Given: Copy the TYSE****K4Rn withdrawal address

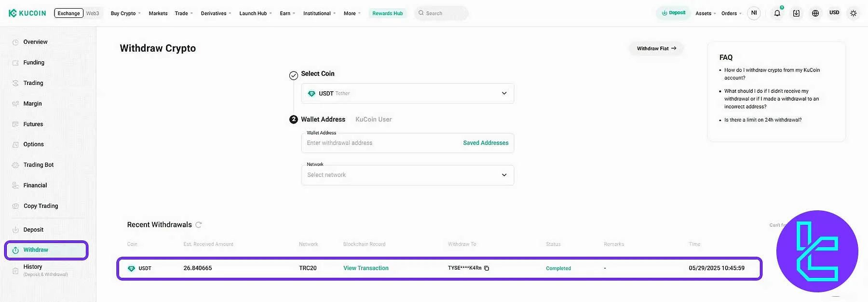Looking at the screenshot, I should tap(487, 268).
